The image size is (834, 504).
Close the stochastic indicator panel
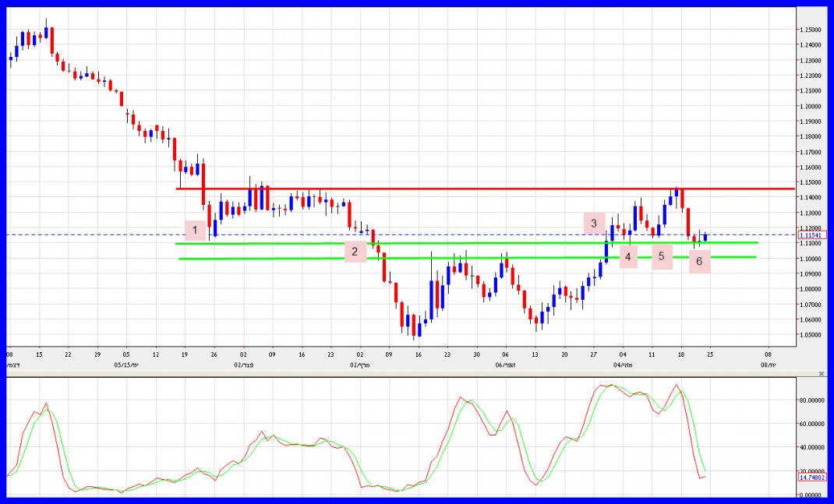click(821, 374)
